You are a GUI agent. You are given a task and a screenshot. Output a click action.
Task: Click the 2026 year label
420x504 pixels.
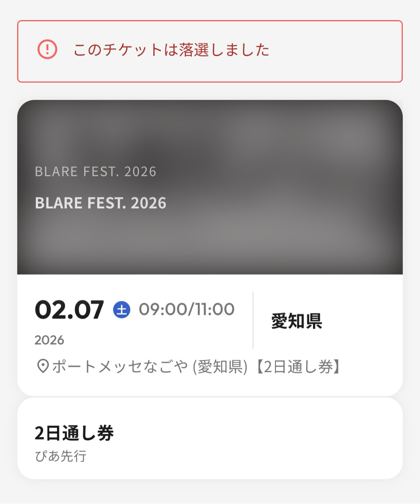point(49,340)
